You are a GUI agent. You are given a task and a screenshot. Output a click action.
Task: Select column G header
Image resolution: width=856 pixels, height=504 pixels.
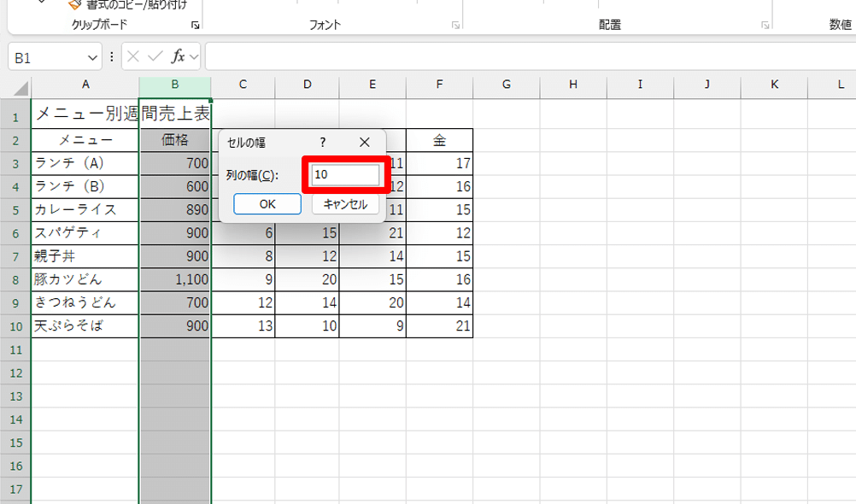point(506,85)
